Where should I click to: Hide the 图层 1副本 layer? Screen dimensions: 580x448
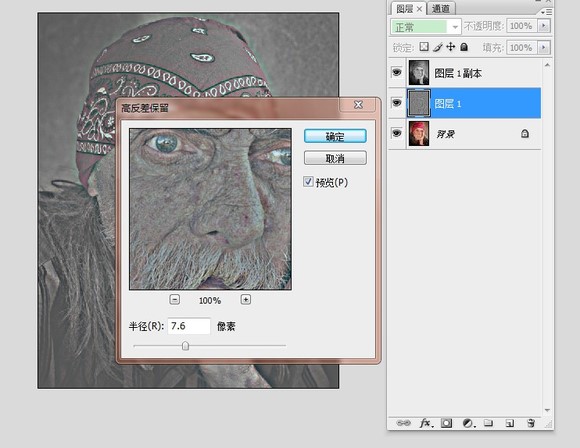pyautogui.click(x=397, y=72)
